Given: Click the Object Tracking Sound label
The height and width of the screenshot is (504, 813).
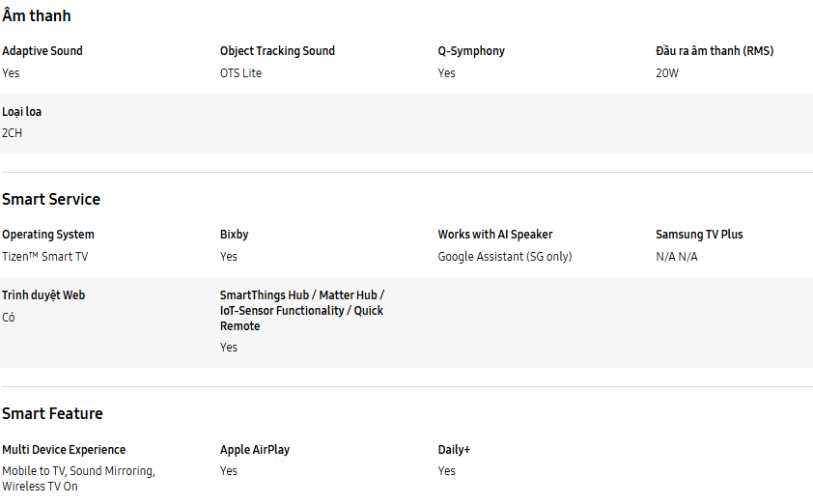Looking at the screenshot, I should tap(277, 51).
